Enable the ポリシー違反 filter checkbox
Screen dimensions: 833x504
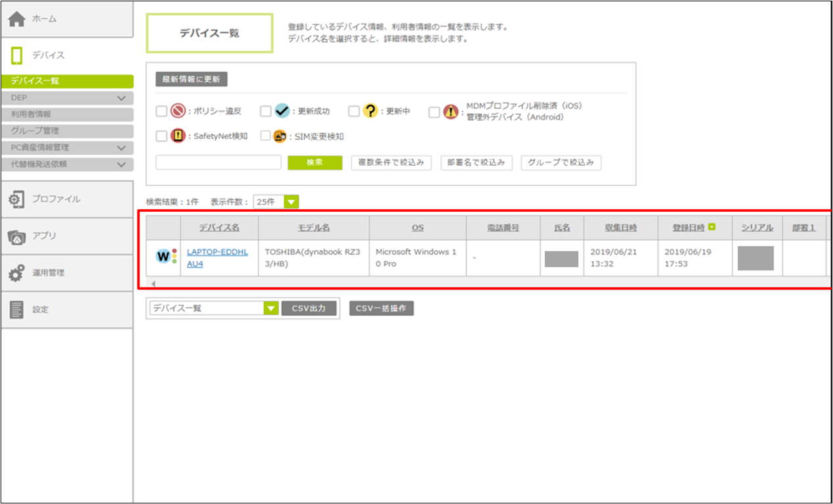coord(161,111)
